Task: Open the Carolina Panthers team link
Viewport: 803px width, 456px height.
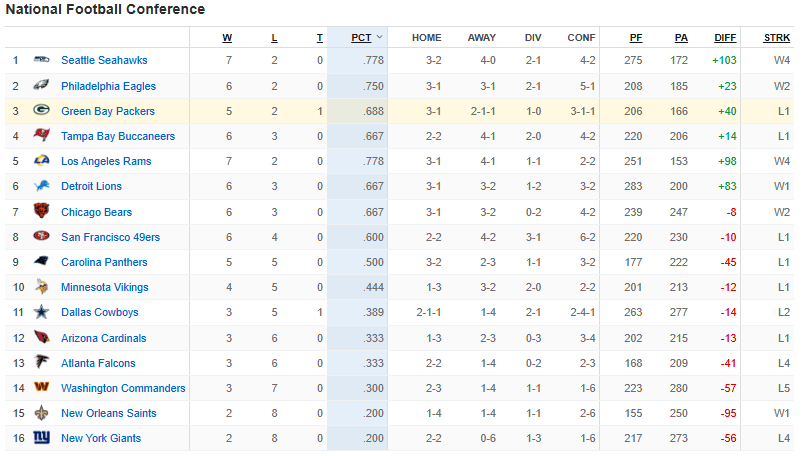Action: tap(104, 262)
